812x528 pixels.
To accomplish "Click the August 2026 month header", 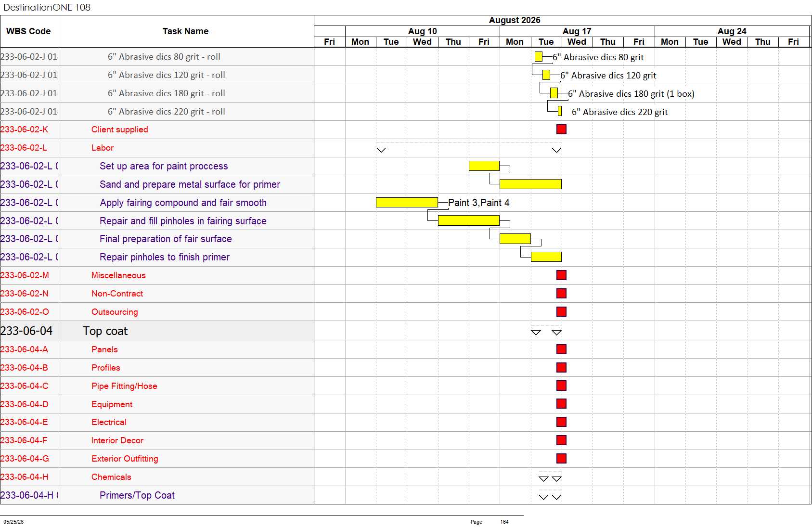I will click(515, 20).
